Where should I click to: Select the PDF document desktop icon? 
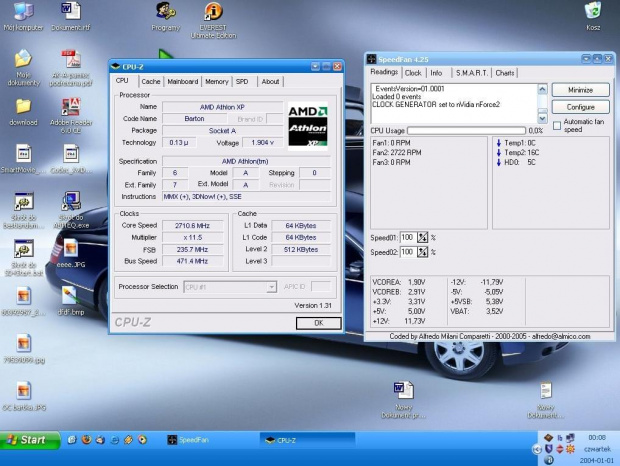pyautogui.click(x=71, y=68)
